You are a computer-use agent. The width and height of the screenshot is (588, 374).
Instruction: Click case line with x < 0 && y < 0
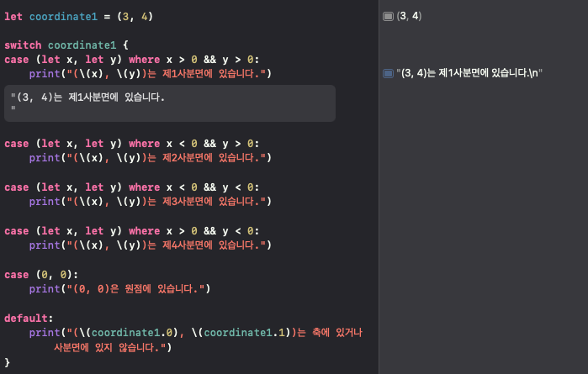pos(131,187)
